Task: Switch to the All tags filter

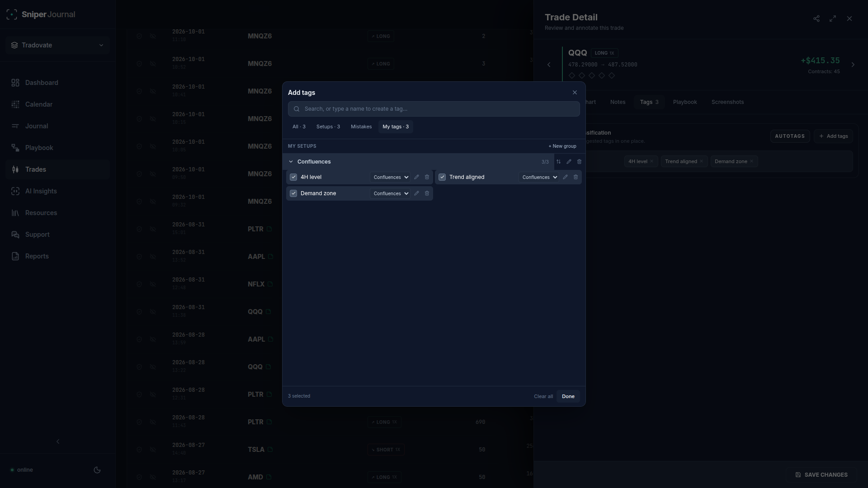Action: pos(299,127)
